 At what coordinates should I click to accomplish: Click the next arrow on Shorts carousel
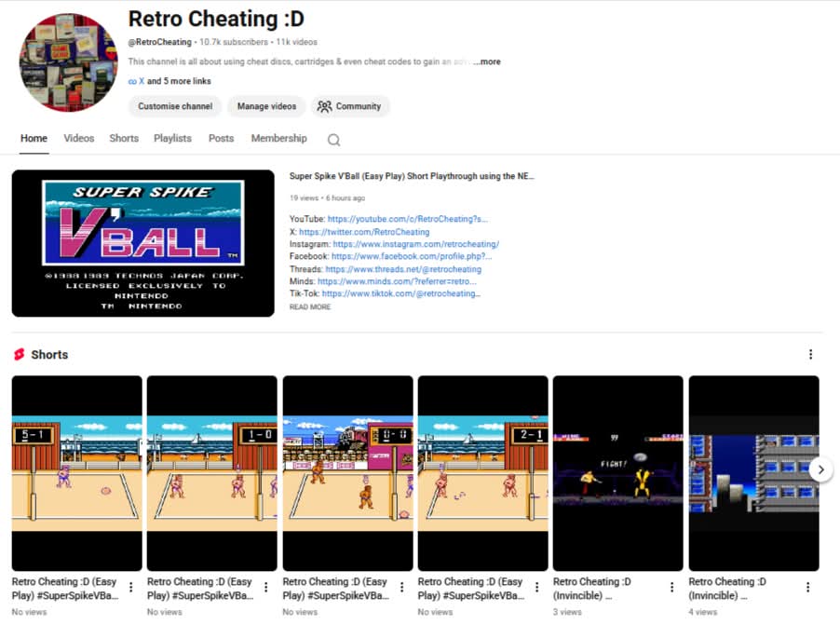[x=820, y=469]
